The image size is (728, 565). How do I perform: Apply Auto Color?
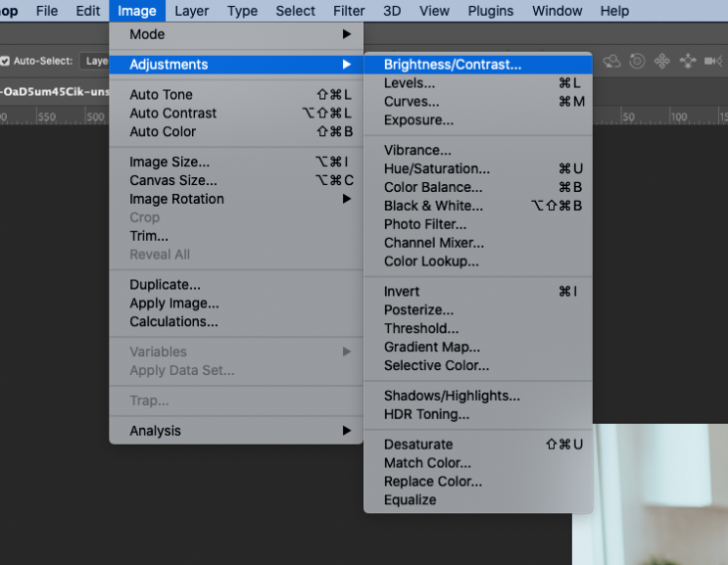[x=236, y=132]
